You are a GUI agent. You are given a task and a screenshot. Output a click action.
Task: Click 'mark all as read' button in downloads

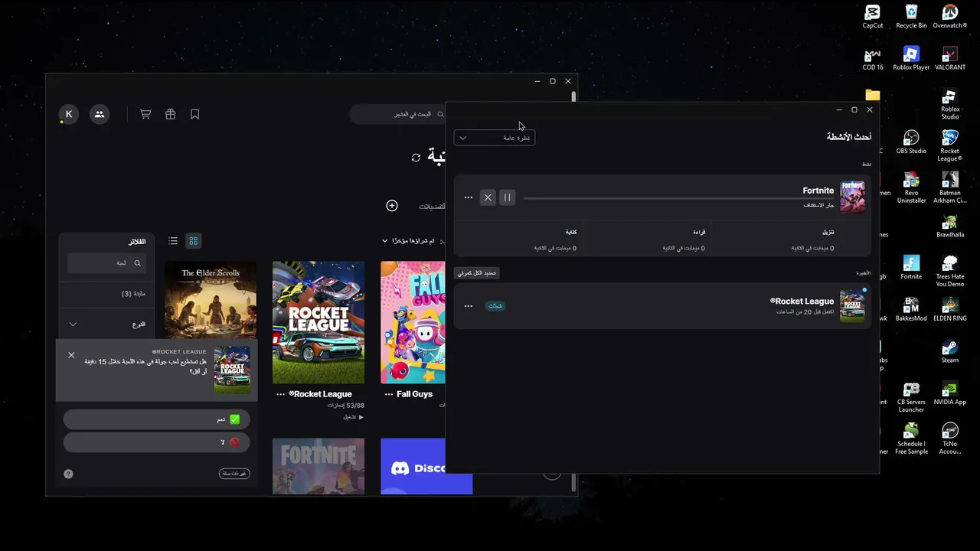477,273
